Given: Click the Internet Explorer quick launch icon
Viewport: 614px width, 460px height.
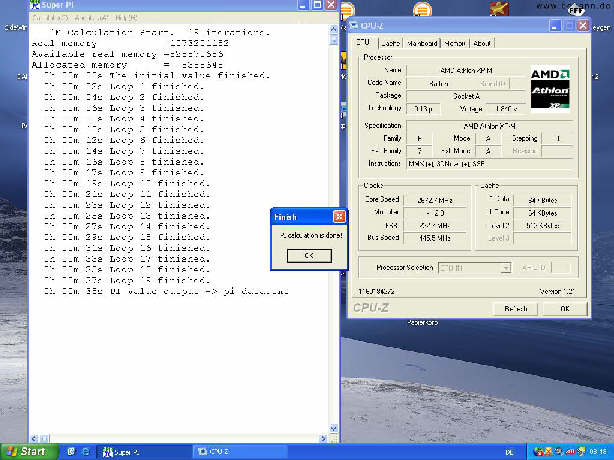Looking at the screenshot, I should [86, 452].
